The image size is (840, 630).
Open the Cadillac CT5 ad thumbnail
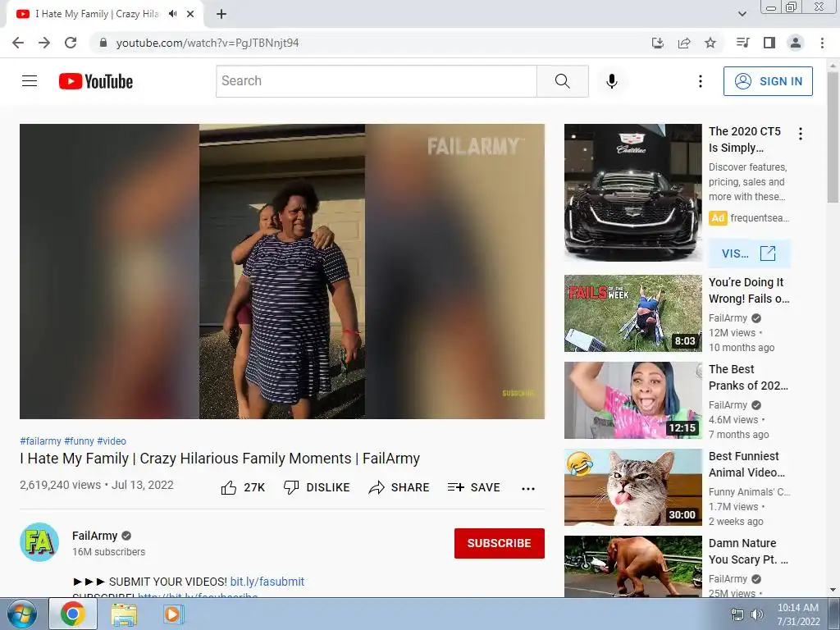tap(632, 192)
